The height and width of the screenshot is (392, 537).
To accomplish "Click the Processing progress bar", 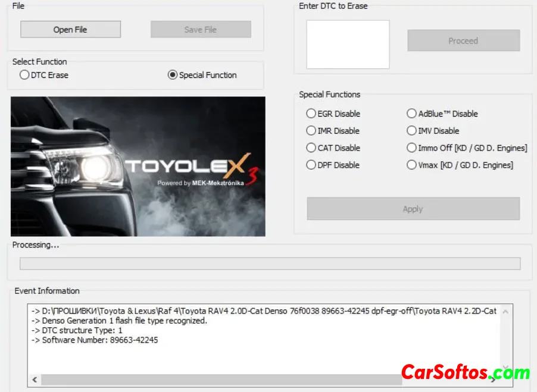I will (x=270, y=264).
